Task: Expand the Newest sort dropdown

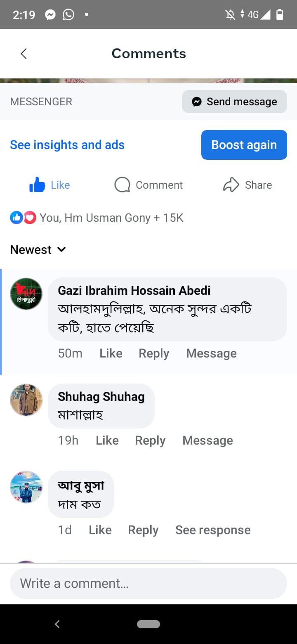Action: (38, 249)
